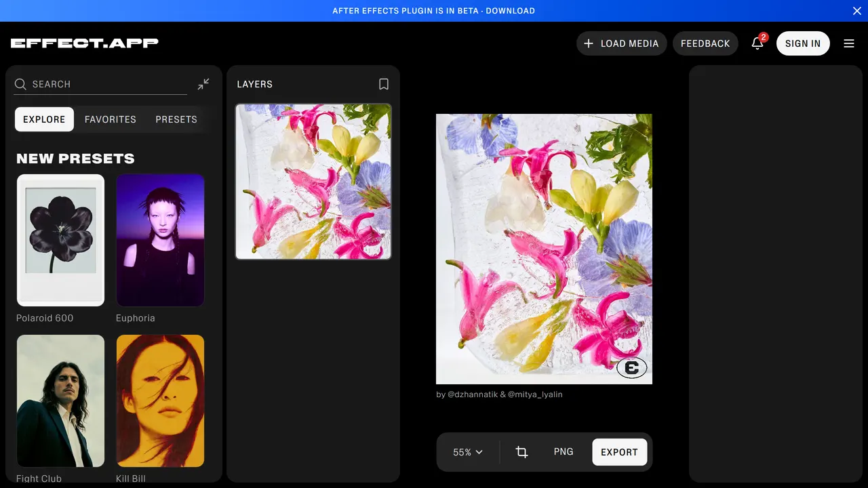Screen dimensions: 868x488
Task: Collapse the presets panel with arrows icon
Action: 203,84
